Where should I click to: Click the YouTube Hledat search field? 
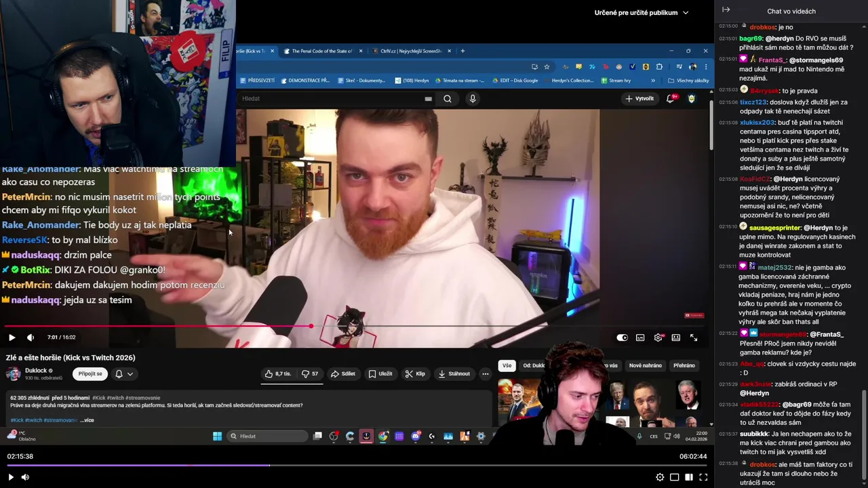332,98
